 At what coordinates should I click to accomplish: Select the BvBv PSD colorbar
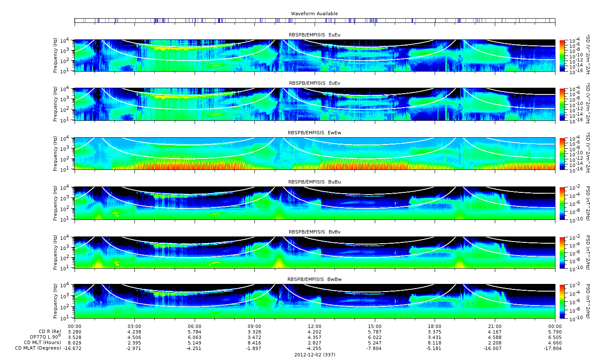pos(562,253)
